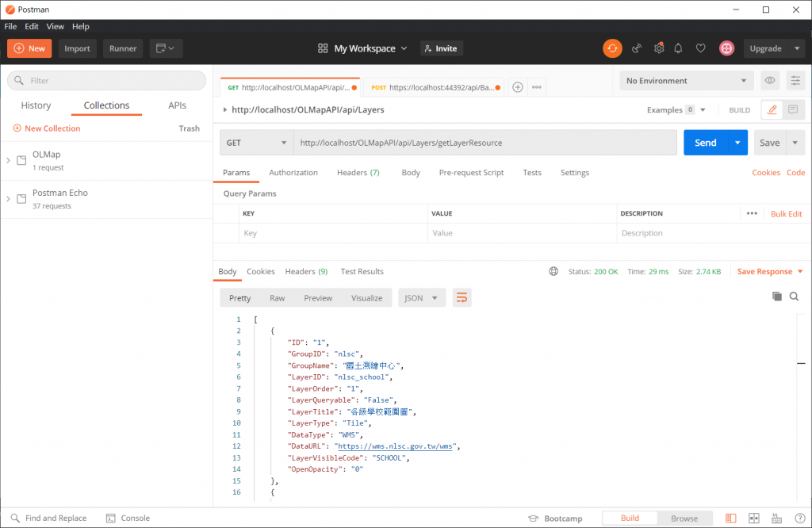
Task: Open help question mark icon
Action: pyautogui.click(x=799, y=518)
